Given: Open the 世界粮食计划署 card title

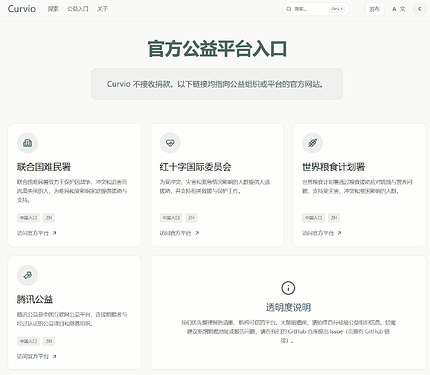Looking at the screenshot, I should [x=334, y=167].
